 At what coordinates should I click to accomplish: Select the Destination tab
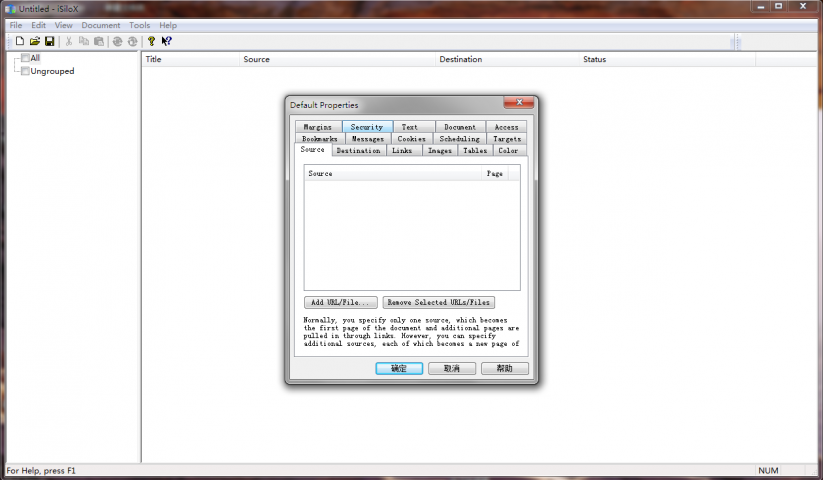pyautogui.click(x=358, y=150)
